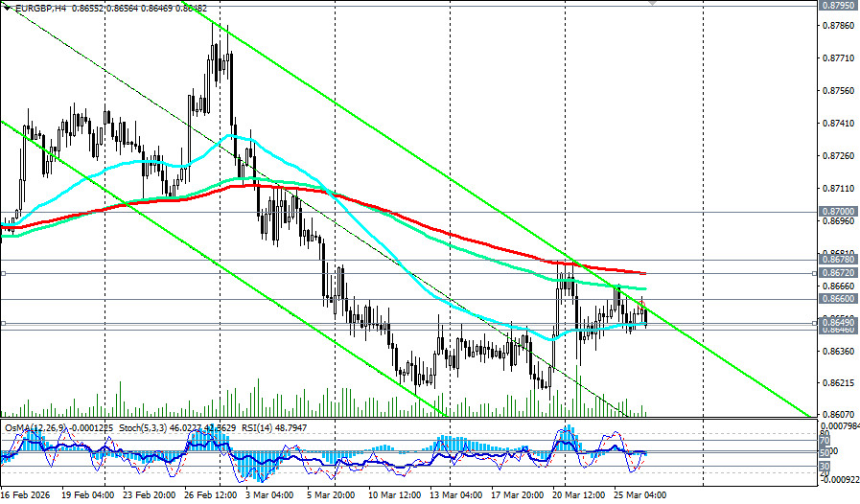
Task: Click the 3 Mar 04:00 time axis label
Action: click(271, 495)
